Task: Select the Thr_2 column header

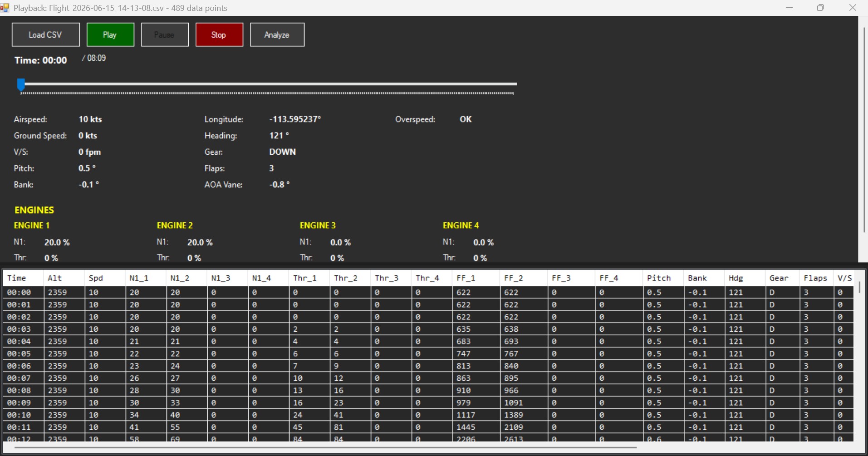Action: click(350, 278)
